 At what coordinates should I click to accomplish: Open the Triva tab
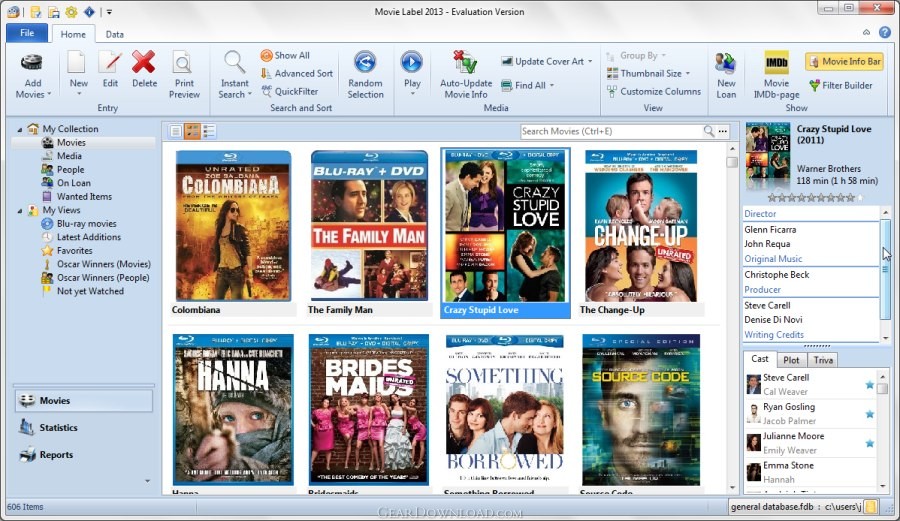point(823,360)
